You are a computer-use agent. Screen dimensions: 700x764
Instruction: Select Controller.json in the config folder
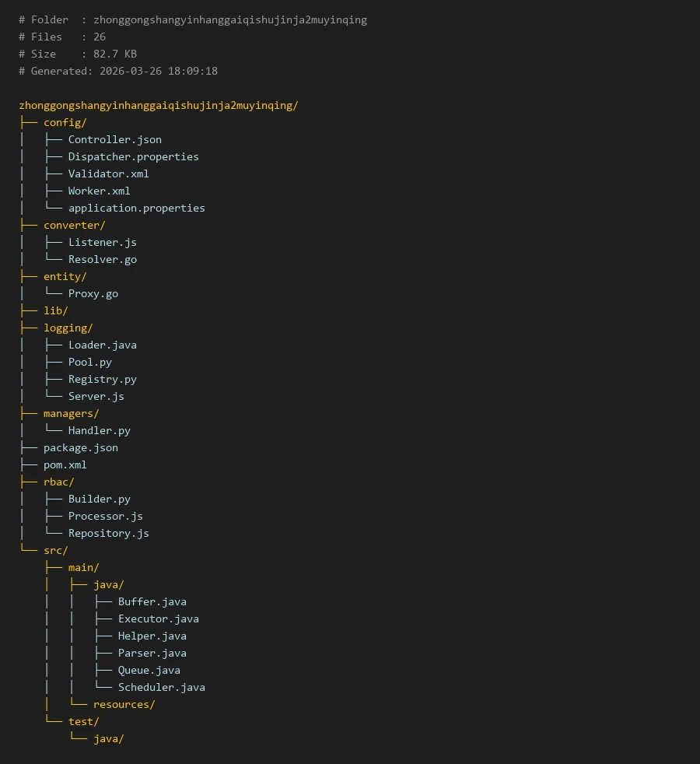pyautogui.click(x=114, y=139)
